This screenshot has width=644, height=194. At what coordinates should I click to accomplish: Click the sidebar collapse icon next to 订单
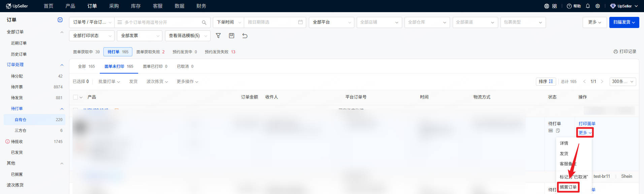pos(60,20)
